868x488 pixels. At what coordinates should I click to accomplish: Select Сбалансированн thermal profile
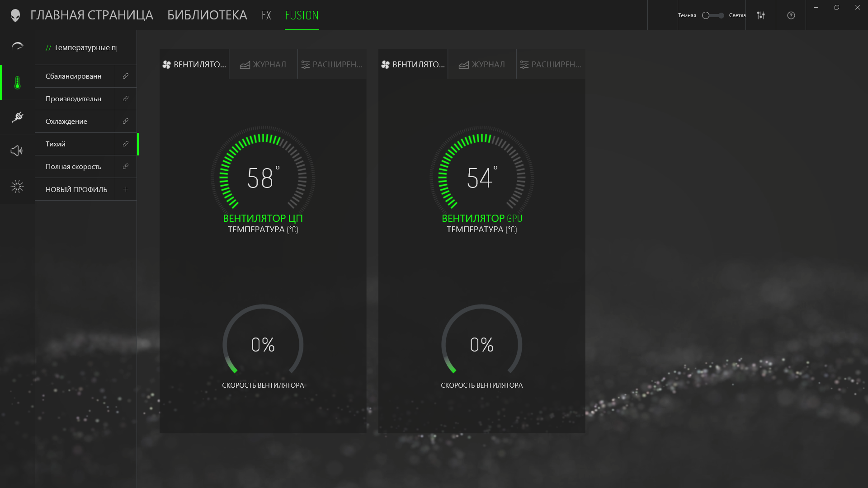[75, 76]
